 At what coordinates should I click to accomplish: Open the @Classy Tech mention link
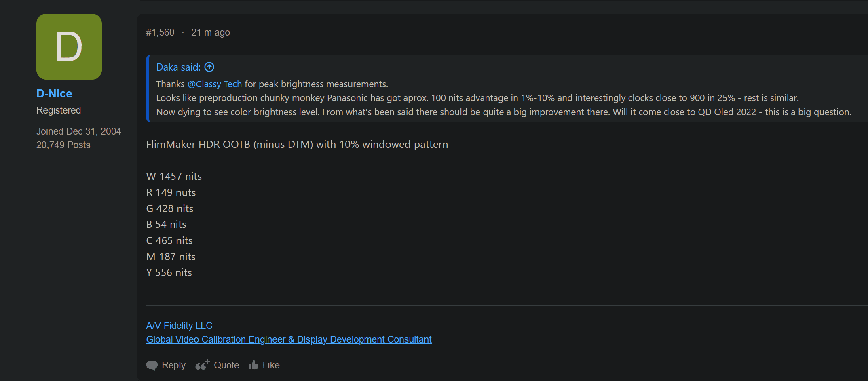215,84
